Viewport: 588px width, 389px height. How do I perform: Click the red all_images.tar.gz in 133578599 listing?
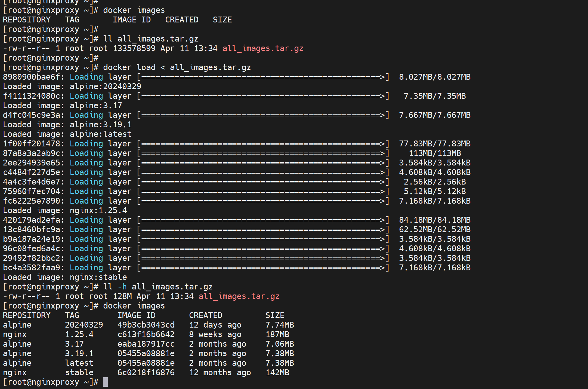click(x=263, y=48)
